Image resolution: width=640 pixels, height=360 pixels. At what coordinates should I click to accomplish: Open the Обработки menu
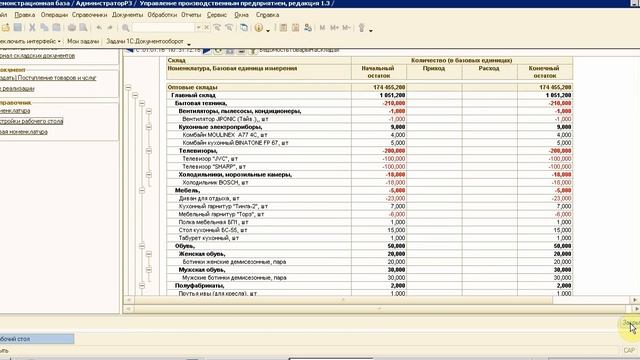(162, 15)
